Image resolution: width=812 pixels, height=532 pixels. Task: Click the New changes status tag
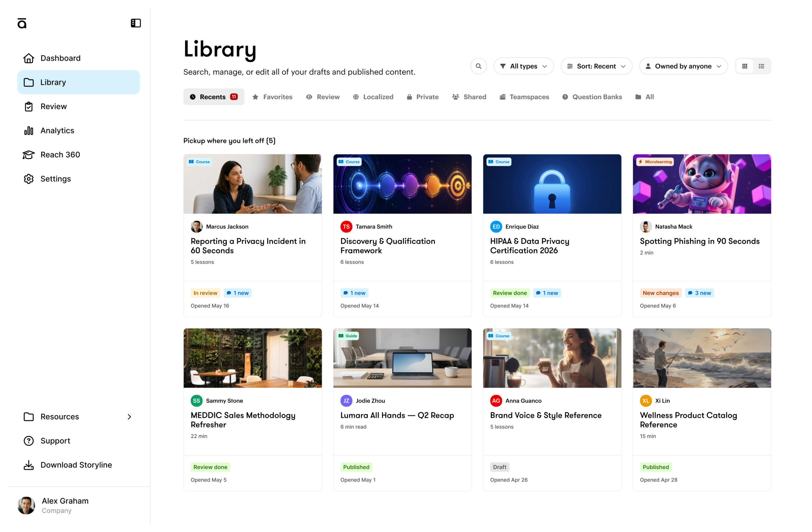point(660,293)
